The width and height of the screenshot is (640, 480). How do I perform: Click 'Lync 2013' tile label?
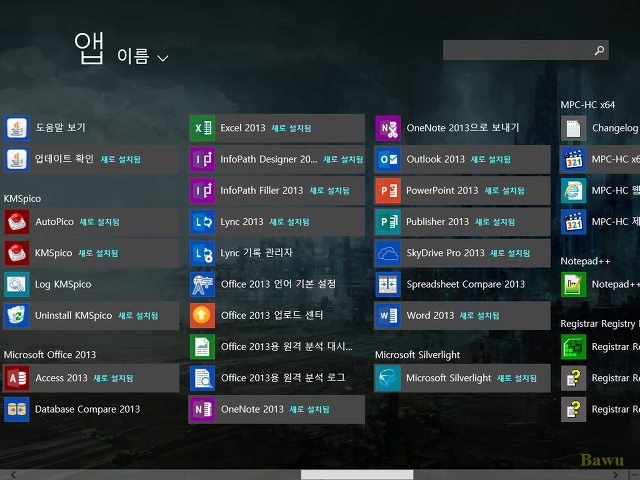click(x=242, y=222)
